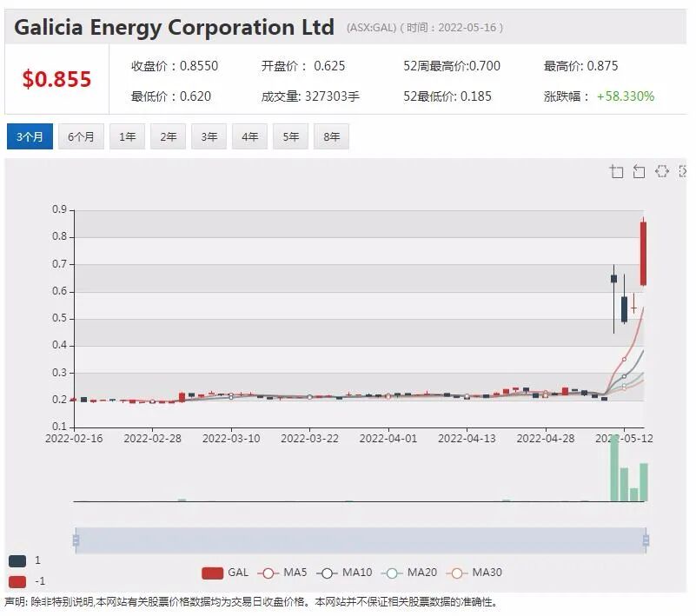This screenshot has height=616, width=696.
Task: Click the tallest green volume bar
Action: tap(614, 469)
